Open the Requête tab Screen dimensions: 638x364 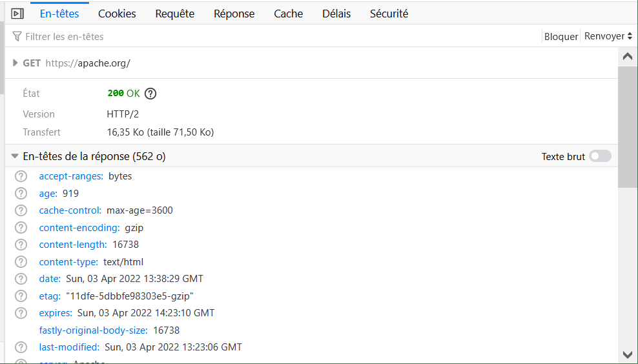point(175,14)
